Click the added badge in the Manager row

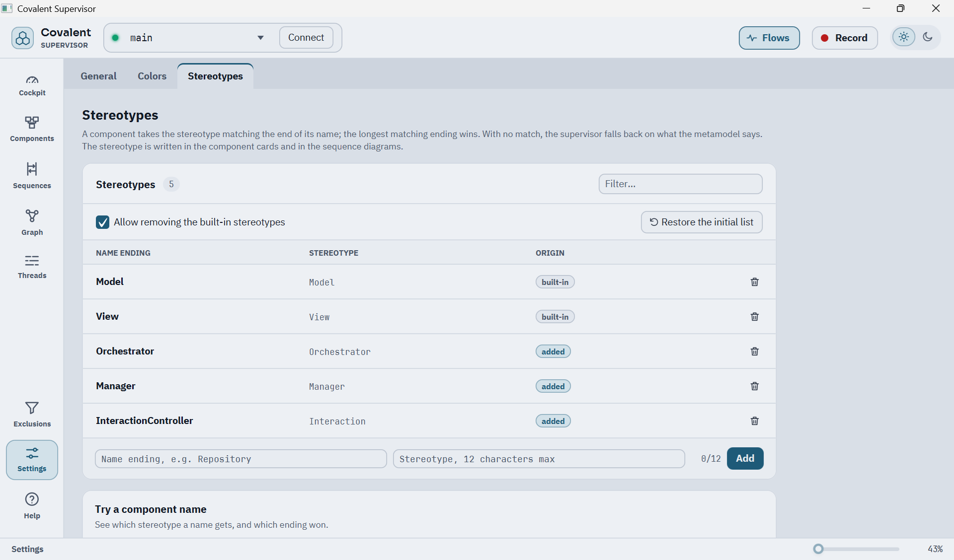coord(553,386)
